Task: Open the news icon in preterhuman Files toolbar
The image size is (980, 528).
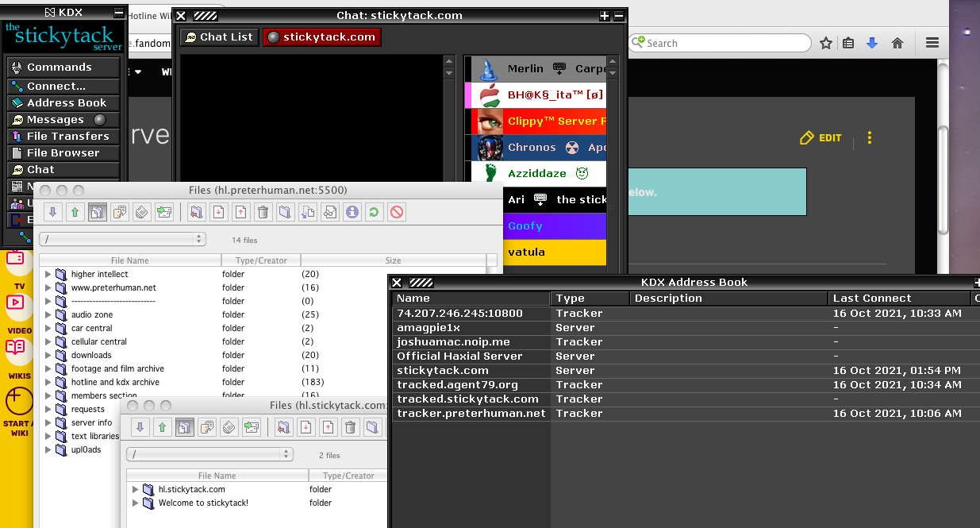Action: click(142, 212)
